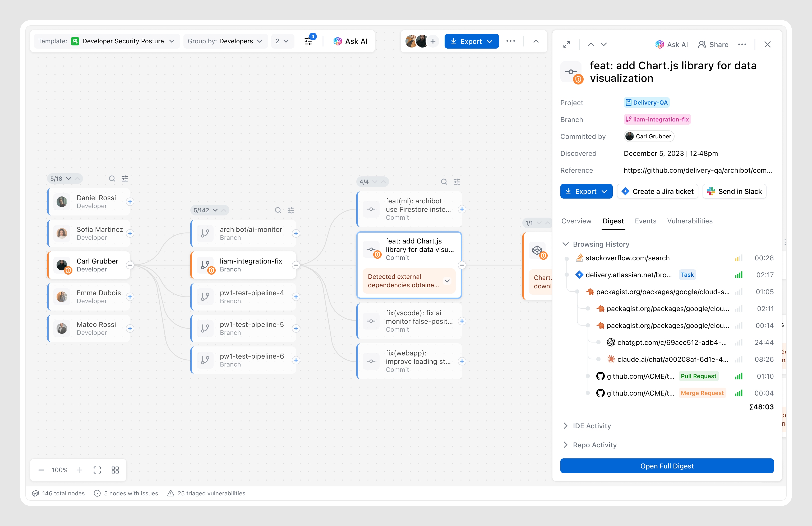
Task: Click the filter settings icon with badge 4
Action: pyautogui.click(x=308, y=41)
